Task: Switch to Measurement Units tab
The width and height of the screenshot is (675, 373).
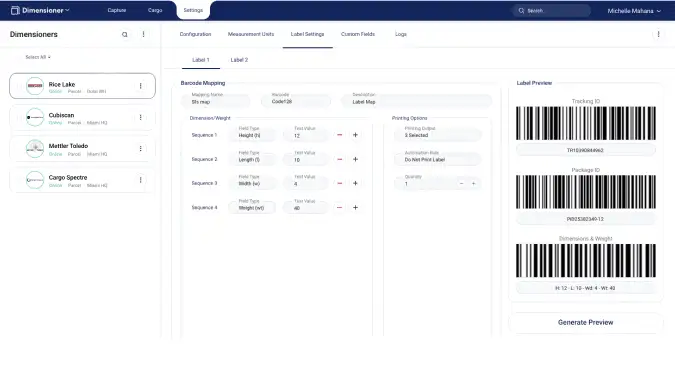Action: pyautogui.click(x=251, y=34)
